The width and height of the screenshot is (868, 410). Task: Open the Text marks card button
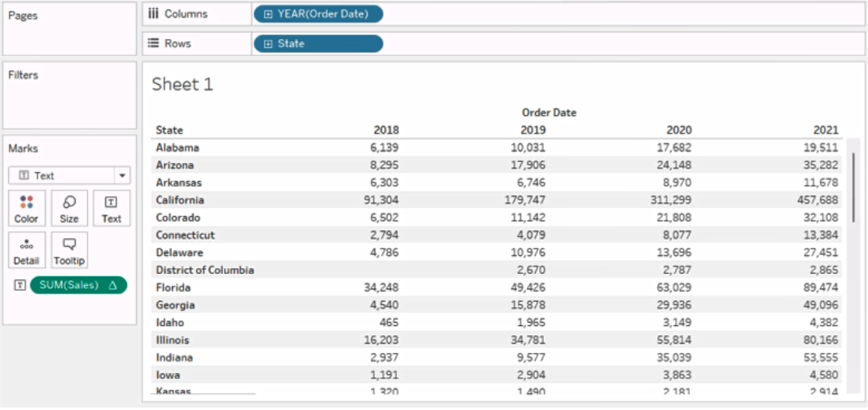112,209
